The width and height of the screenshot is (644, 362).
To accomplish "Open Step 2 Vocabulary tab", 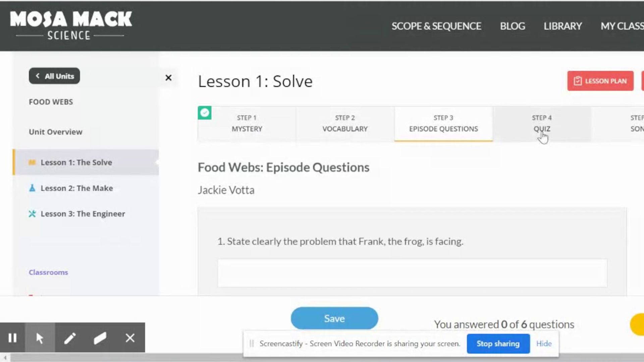I will pos(345,123).
